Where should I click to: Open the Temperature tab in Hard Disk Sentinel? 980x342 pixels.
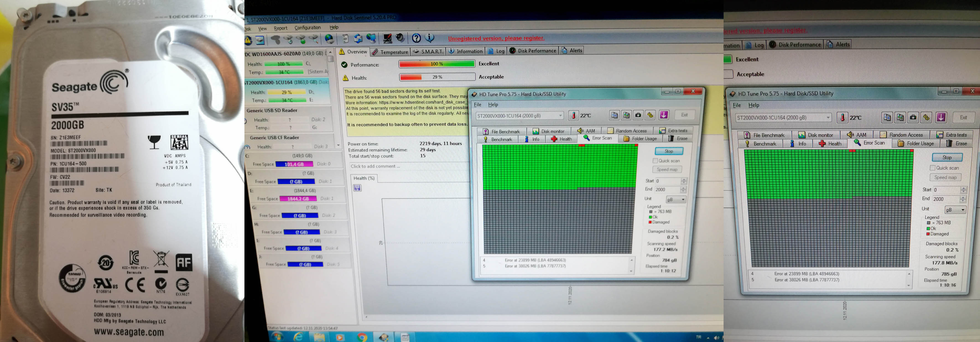pos(390,52)
